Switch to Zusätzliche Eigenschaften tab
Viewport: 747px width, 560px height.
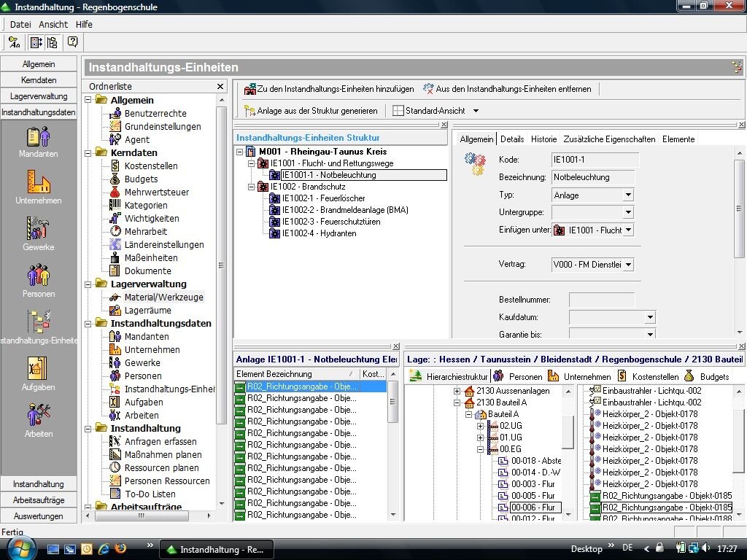pos(609,139)
